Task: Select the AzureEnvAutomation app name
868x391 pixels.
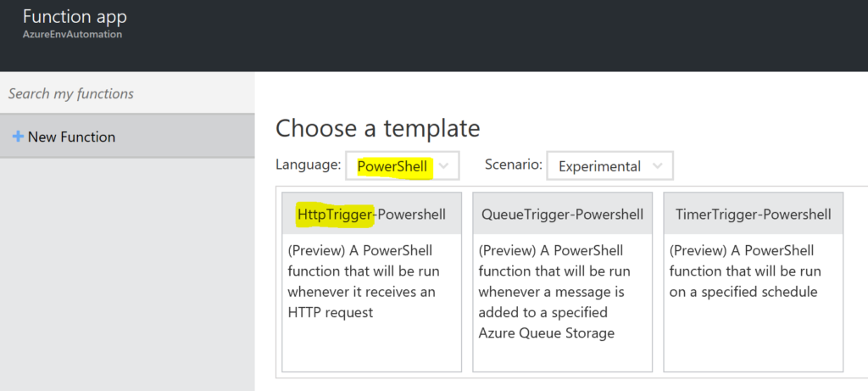Action: click(72, 36)
